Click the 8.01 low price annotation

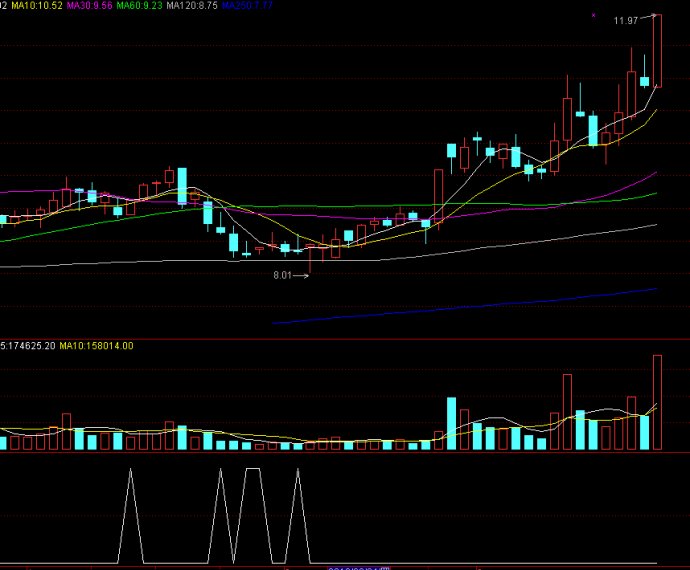[x=285, y=275]
